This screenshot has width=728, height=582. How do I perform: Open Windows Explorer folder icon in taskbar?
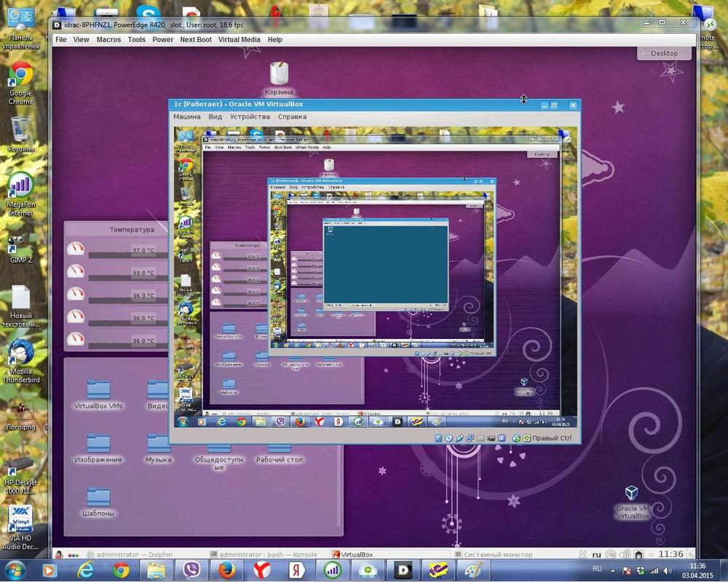(157, 570)
